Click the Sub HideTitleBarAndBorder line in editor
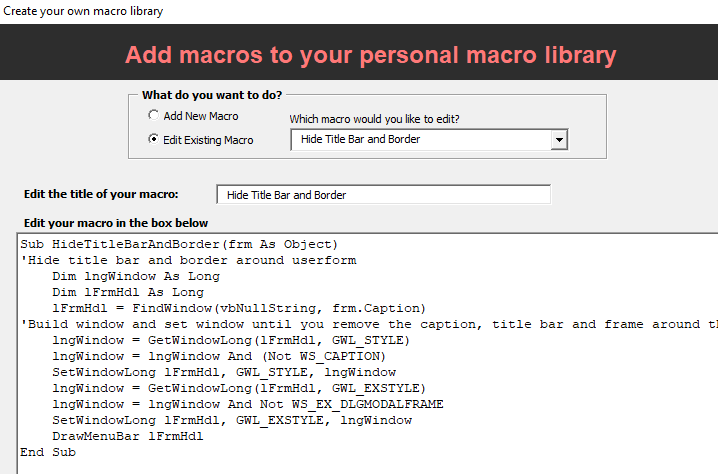The height and width of the screenshot is (474, 718). (x=180, y=244)
